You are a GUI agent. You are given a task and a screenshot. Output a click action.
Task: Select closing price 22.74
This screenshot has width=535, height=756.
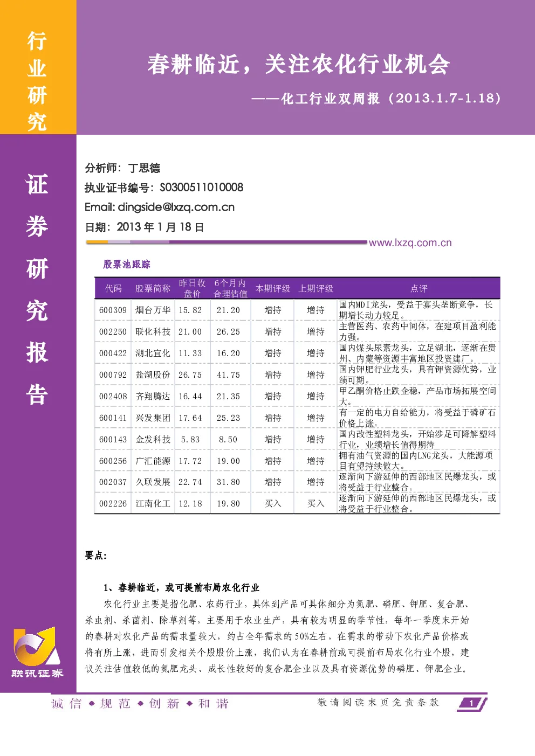tap(190, 482)
